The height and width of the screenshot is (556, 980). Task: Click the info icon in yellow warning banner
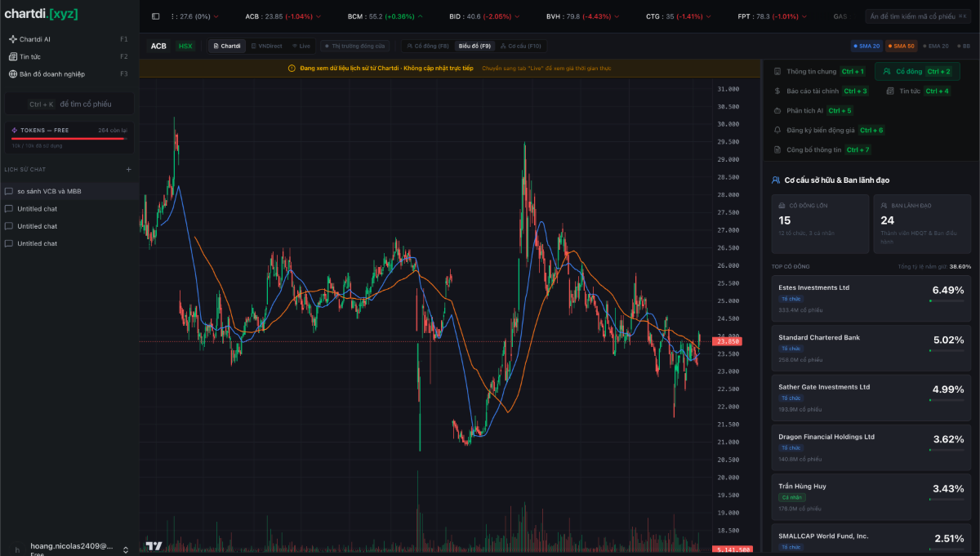click(x=292, y=69)
